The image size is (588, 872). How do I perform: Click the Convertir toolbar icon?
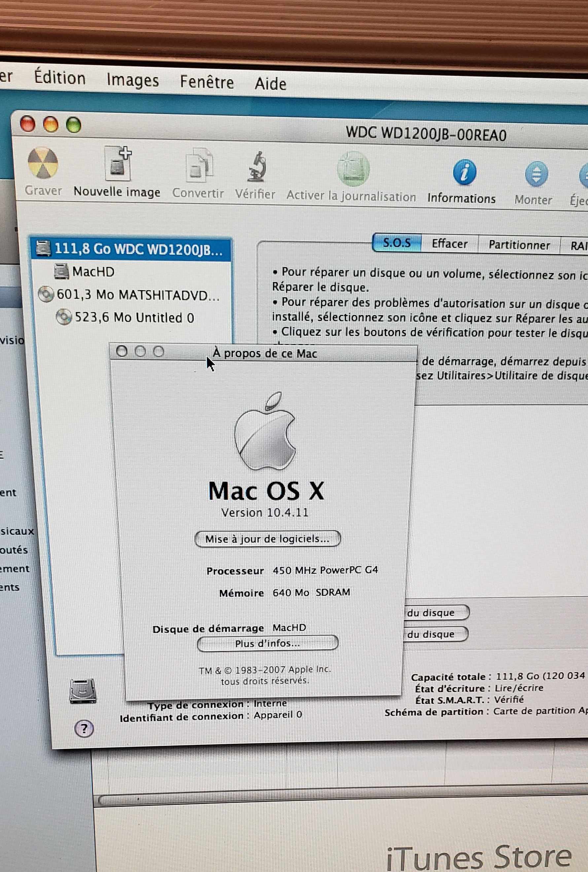(x=199, y=166)
